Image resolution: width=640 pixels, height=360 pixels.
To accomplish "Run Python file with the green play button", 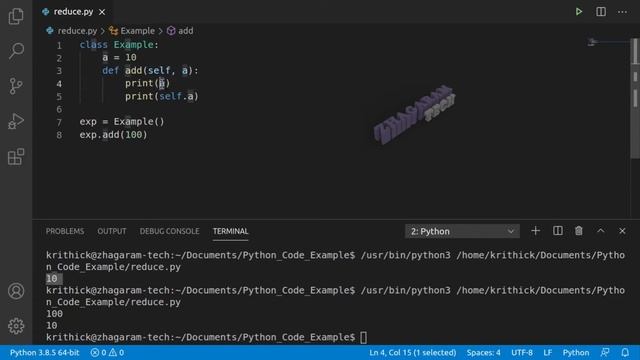I will 579,12.
